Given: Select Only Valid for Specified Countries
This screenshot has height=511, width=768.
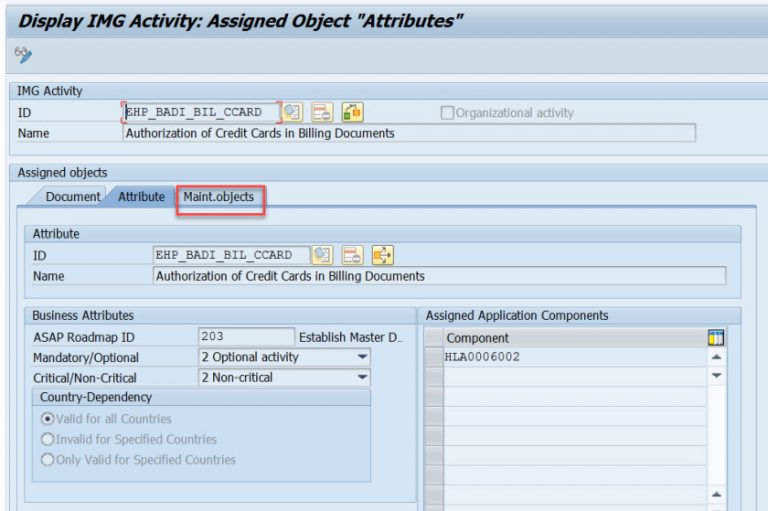Looking at the screenshot, I should pos(48,460).
